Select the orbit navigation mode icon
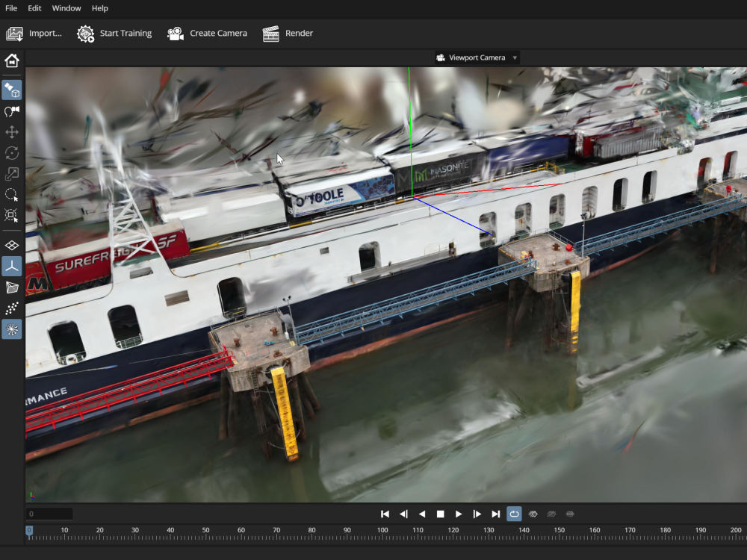Image resolution: width=747 pixels, height=560 pixels. [x=12, y=90]
